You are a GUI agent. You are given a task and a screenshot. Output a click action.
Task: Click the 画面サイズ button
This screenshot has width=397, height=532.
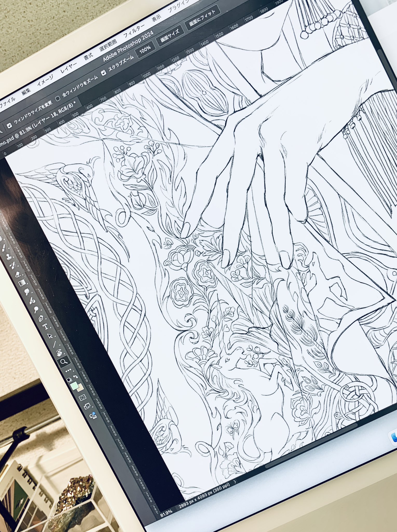point(170,35)
